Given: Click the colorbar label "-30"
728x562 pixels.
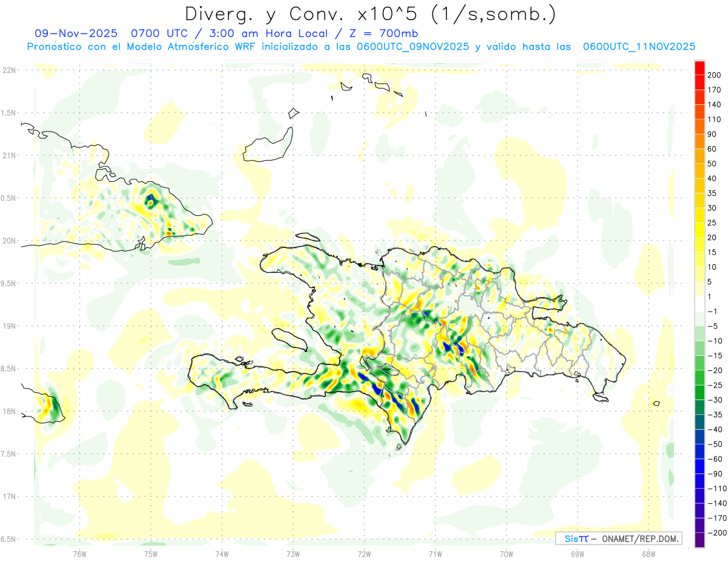Looking at the screenshot, I should click(x=714, y=400).
